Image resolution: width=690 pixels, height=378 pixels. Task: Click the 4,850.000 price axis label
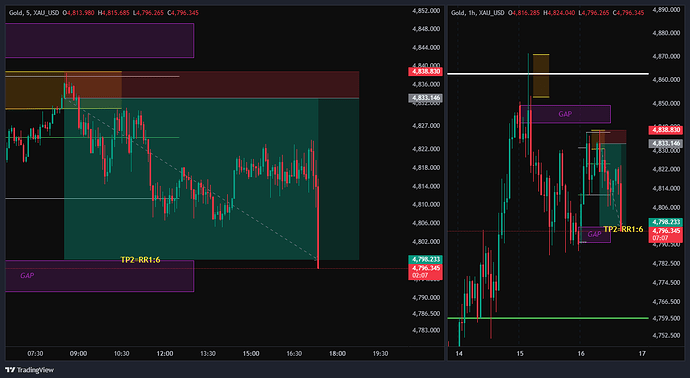click(x=666, y=103)
